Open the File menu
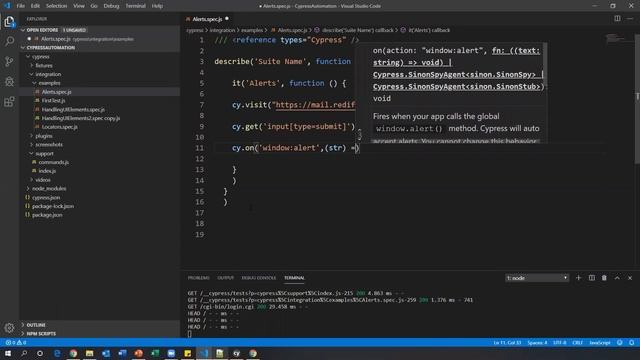 click(20, 6)
